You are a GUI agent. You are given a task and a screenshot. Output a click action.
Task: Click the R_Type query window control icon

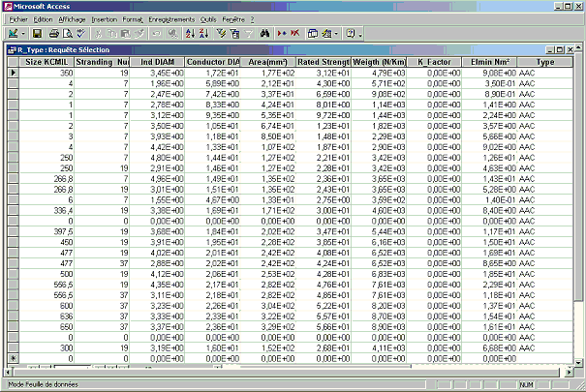point(12,50)
